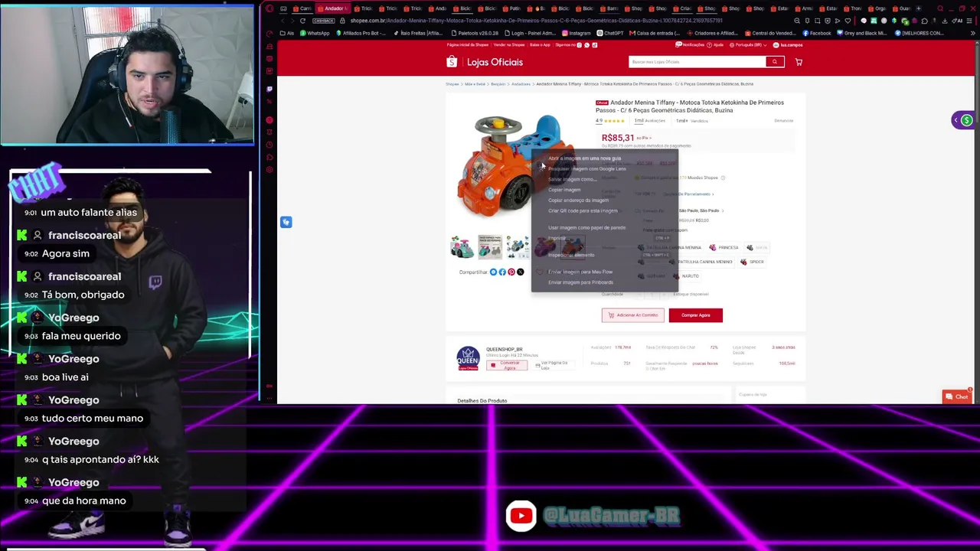Click the search magnifier button in Shopee
The image size is (980, 551).
pos(775,62)
